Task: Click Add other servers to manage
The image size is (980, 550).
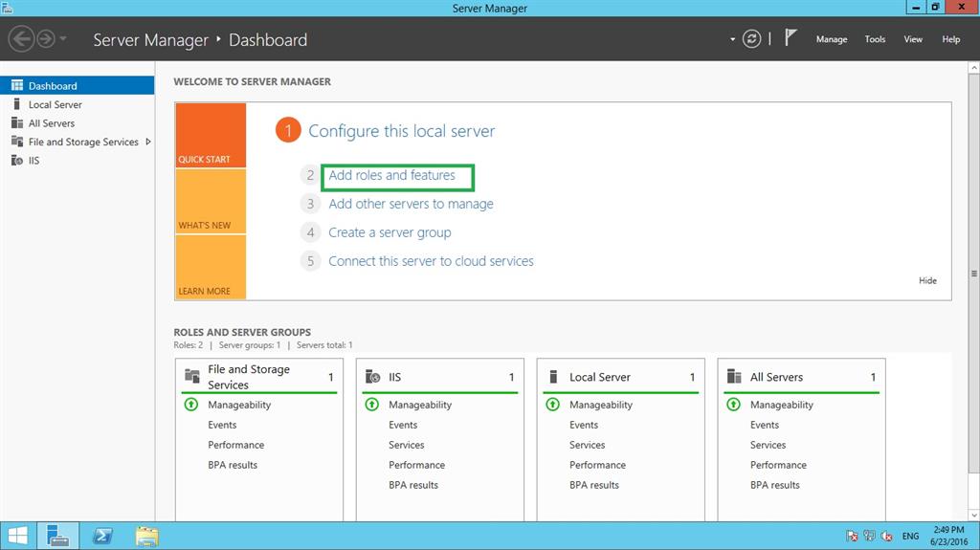Action: pos(411,204)
